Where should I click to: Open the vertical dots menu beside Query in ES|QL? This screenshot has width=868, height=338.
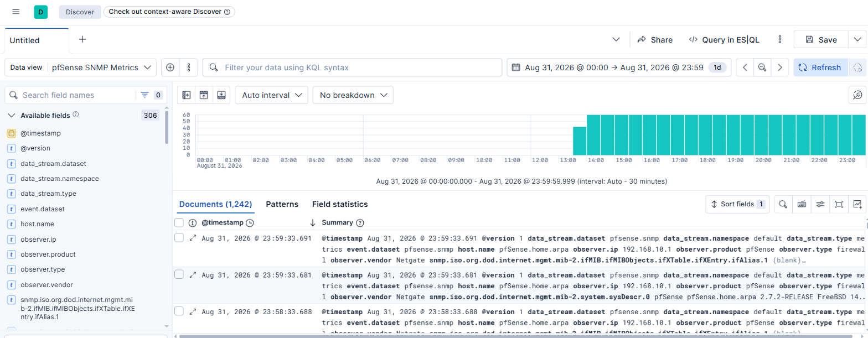780,40
